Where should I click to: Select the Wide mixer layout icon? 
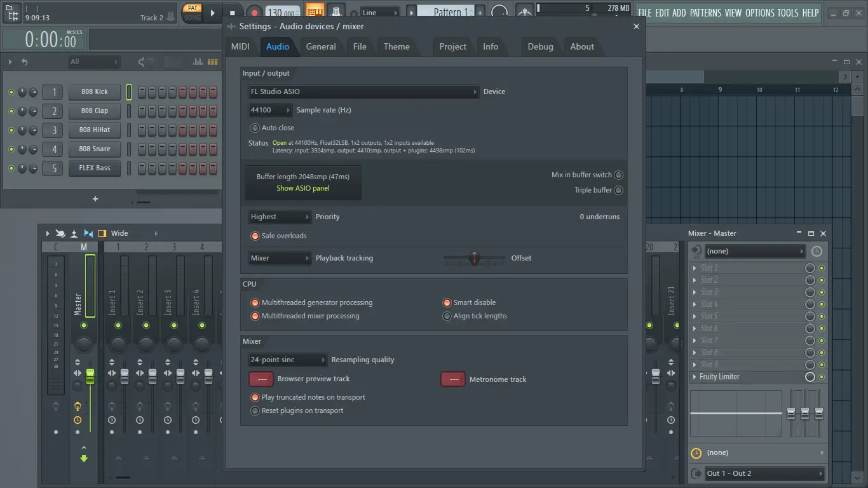tap(102, 233)
